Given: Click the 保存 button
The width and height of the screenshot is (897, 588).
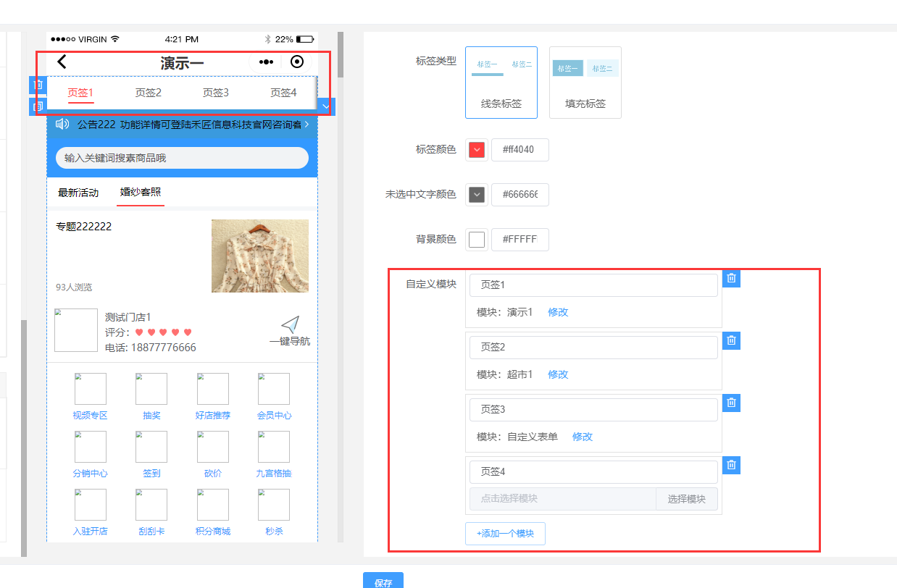Looking at the screenshot, I should pyautogui.click(x=383, y=580).
